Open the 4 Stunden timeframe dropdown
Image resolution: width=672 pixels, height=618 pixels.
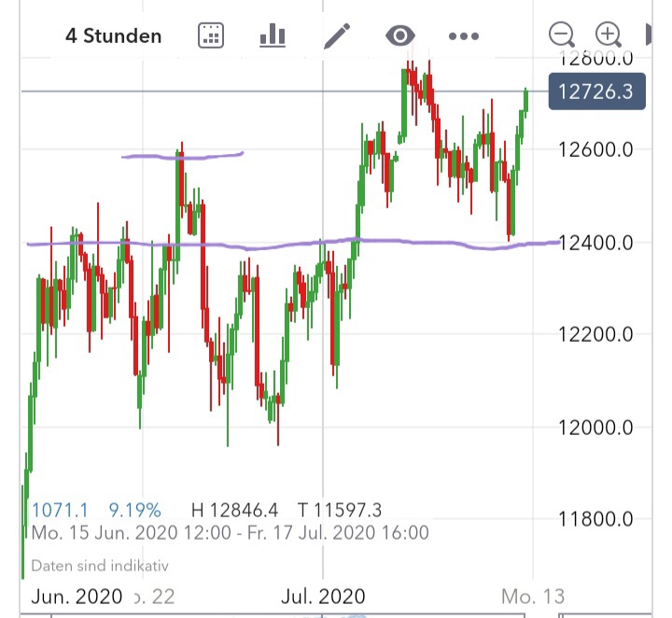pyautogui.click(x=113, y=36)
